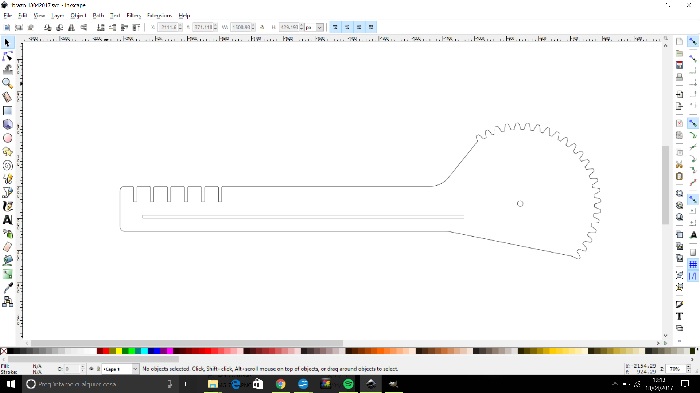Screen dimensions: 700x393
Task: Select the Spray objects tool
Action: (x=7, y=234)
